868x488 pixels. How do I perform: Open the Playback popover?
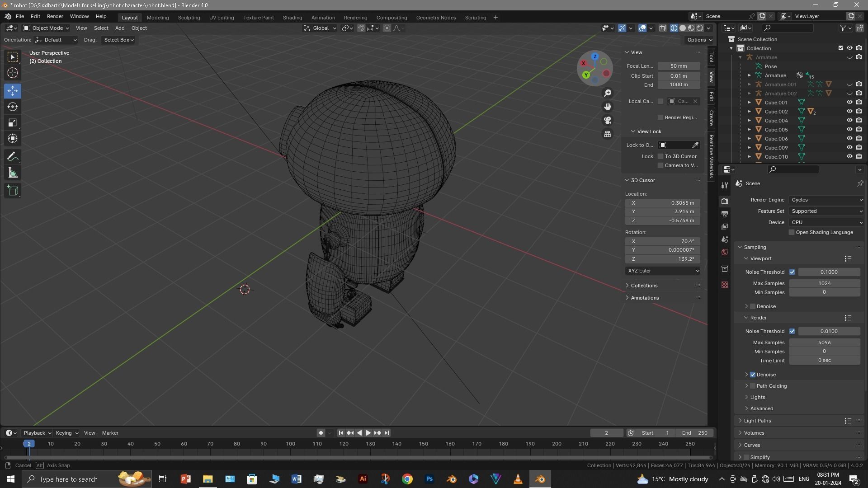click(x=37, y=433)
